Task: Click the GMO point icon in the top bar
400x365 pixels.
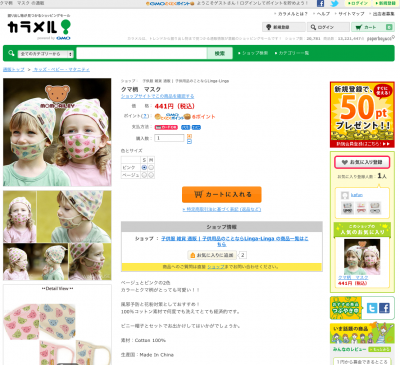Action: click(170, 3)
